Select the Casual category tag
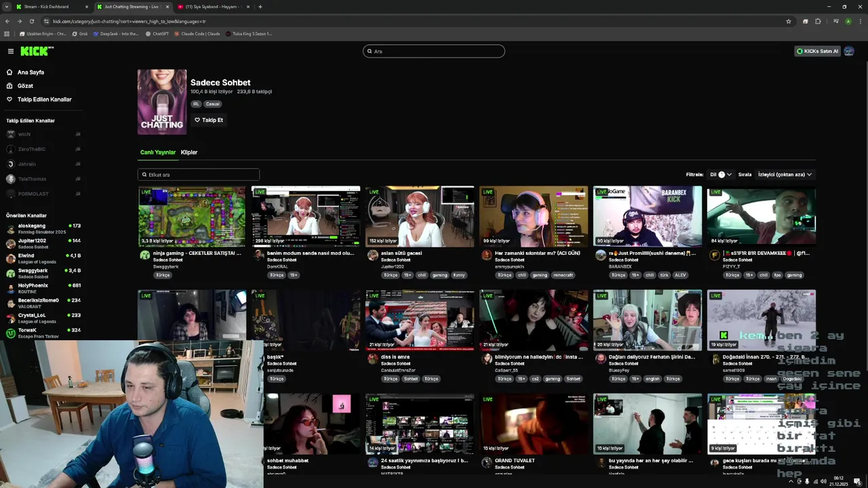 [213, 104]
